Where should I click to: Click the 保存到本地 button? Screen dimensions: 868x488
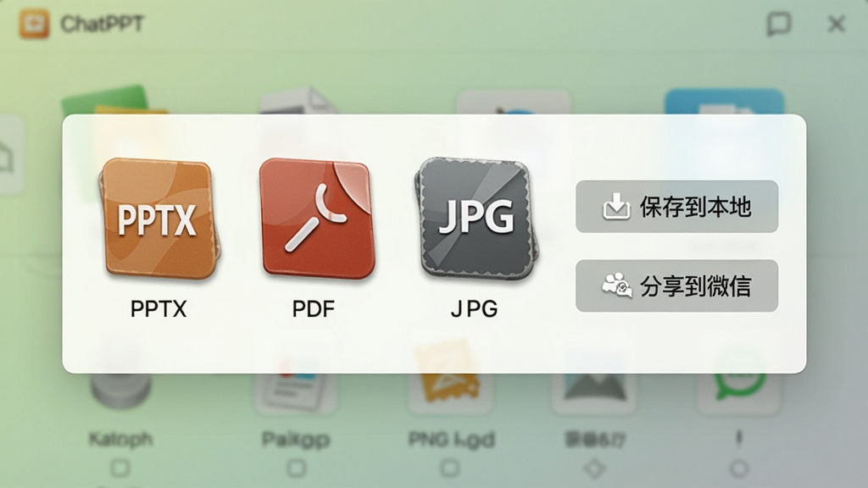(x=677, y=207)
